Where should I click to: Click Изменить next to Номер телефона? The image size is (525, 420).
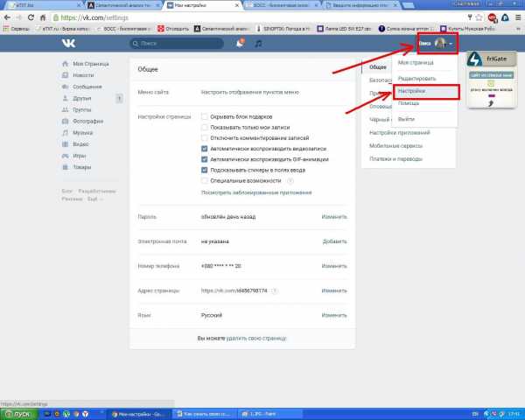[x=334, y=266]
